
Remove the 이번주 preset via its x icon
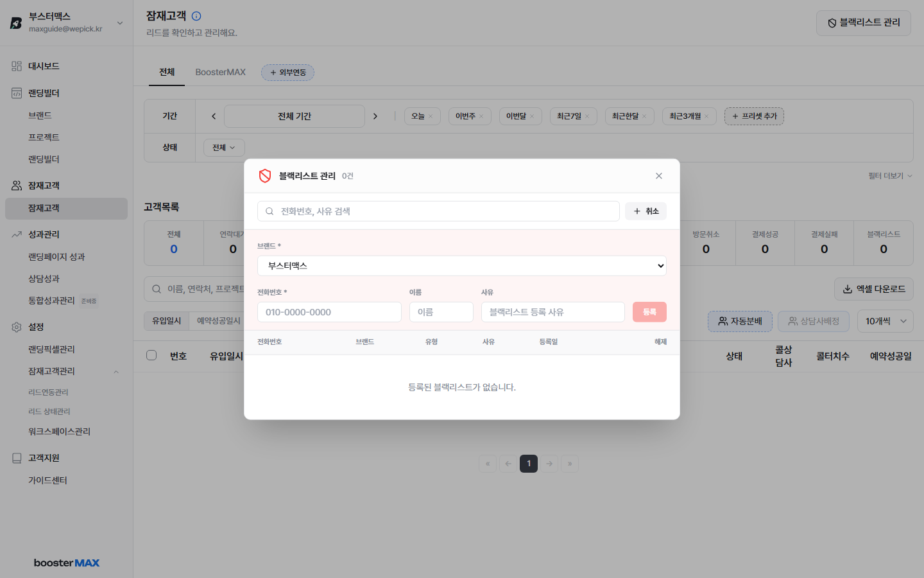pyautogui.click(x=482, y=116)
